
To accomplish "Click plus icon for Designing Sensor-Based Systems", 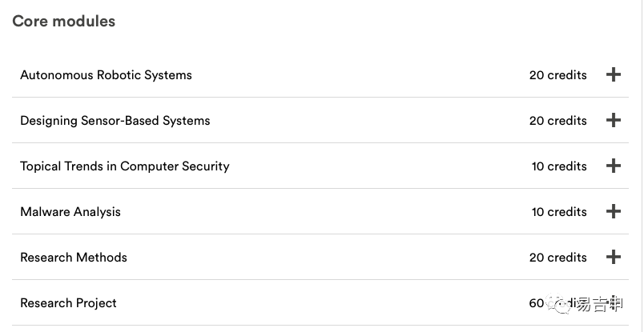I will coord(614,120).
